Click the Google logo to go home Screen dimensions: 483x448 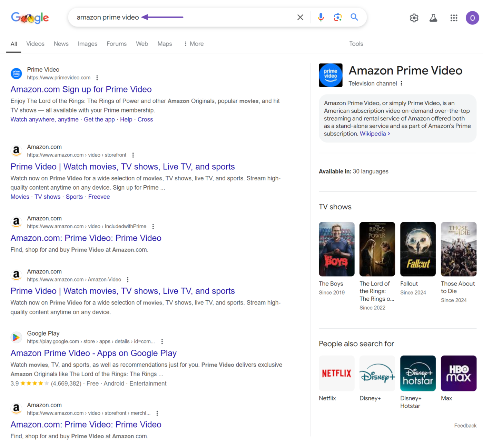point(30,18)
